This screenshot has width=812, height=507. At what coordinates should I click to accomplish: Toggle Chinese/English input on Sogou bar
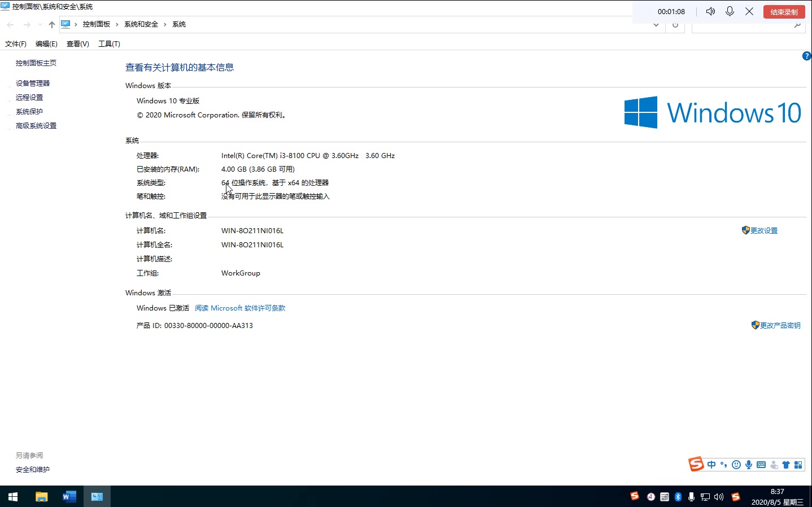coord(711,465)
